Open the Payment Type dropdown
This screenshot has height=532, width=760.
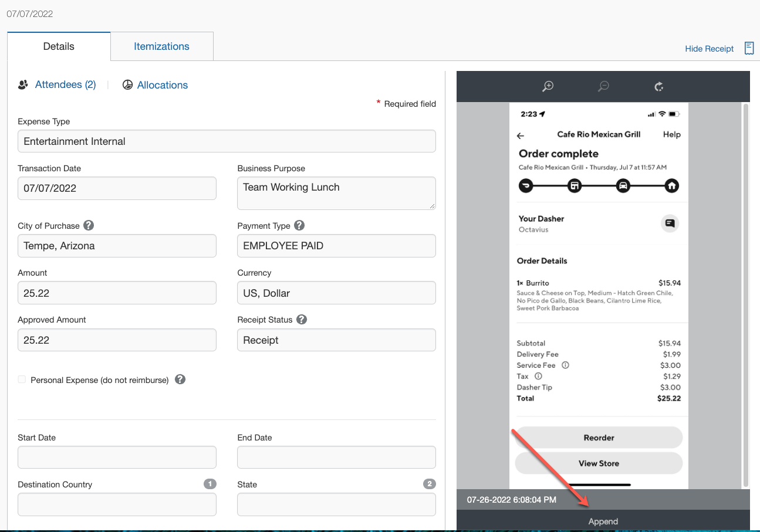click(x=336, y=245)
